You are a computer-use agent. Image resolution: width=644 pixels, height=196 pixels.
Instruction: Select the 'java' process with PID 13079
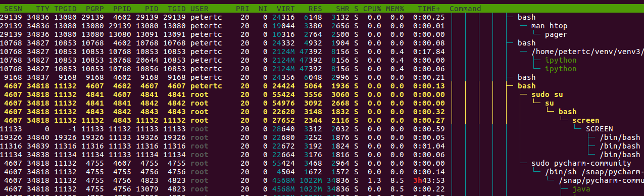click(322, 189)
